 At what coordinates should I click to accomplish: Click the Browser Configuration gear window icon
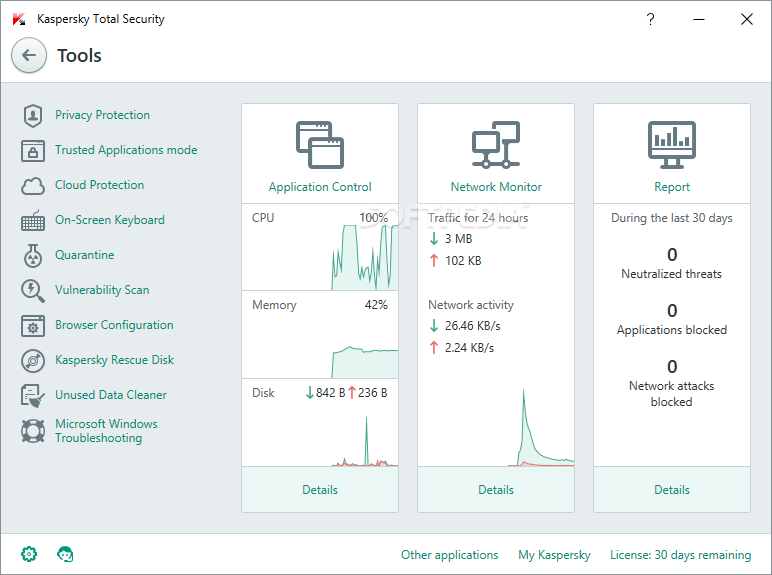pyautogui.click(x=33, y=326)
